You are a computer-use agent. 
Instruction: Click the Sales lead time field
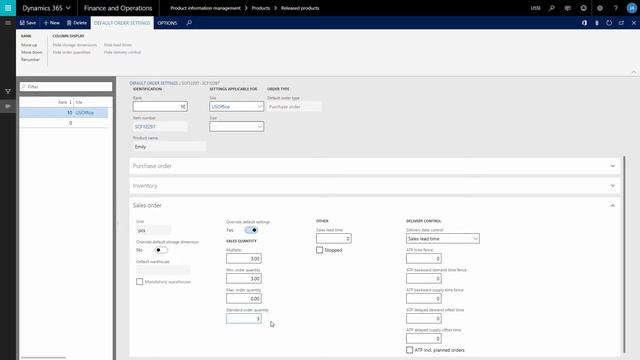(x=333, y=238)
